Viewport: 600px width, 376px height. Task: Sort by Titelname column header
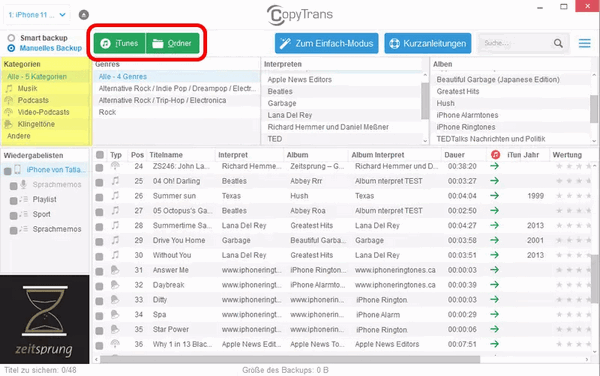pos(166,155)
